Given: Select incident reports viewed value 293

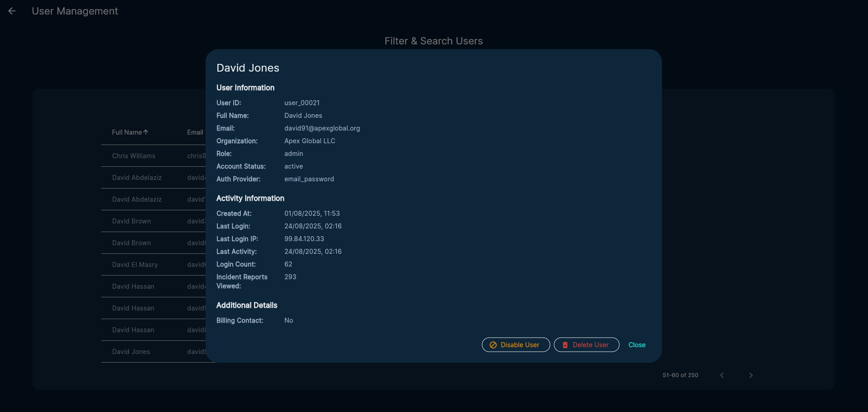Looking at the screenshot, I should point(290,277).
